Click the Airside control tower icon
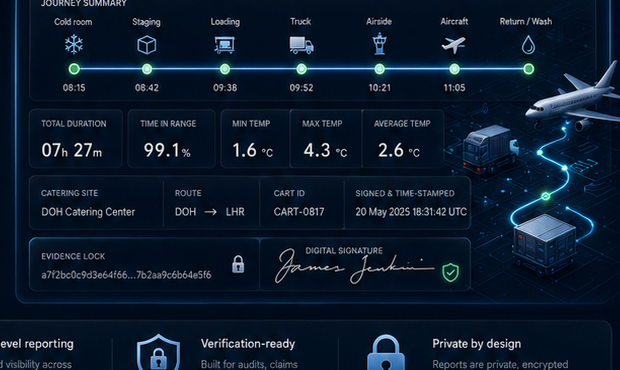Screen dimensions: 620x370 [x=379, y=44]
